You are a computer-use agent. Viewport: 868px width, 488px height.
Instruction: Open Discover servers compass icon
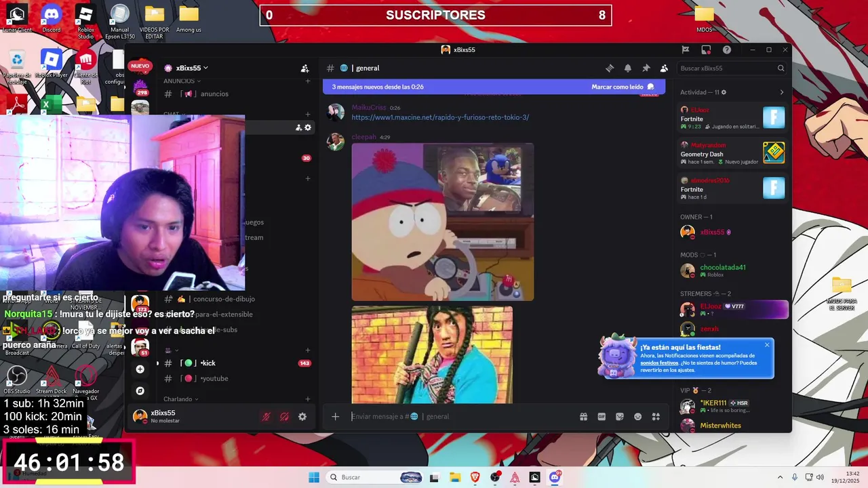point(140,390)
